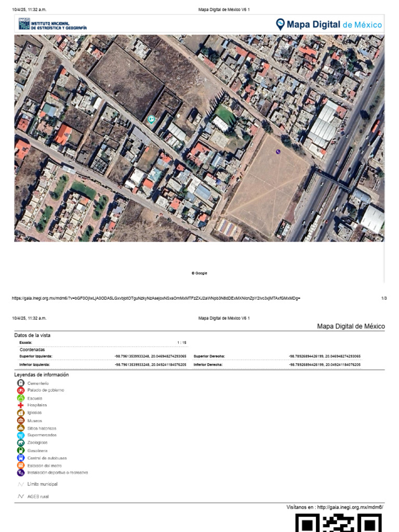Viewport: 399px width, 532px height.
Task: Click the 'Gasolinera' legend label
Action: pyautogui.click(x=37, y=451)
